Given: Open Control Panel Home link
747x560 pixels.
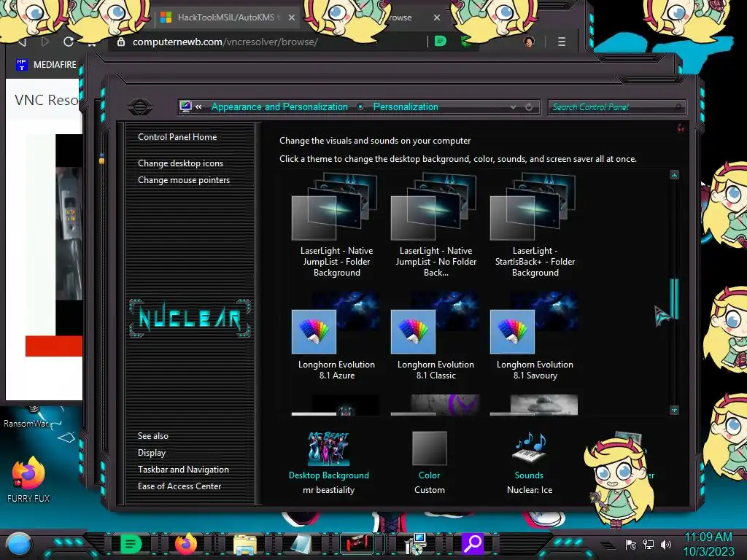Looking at the screenshot, I should [x=177, y=137].
